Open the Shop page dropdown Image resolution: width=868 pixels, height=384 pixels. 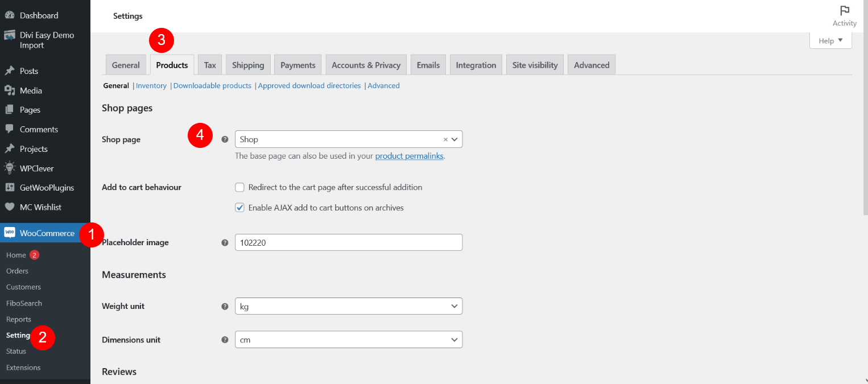click(349, 139)
